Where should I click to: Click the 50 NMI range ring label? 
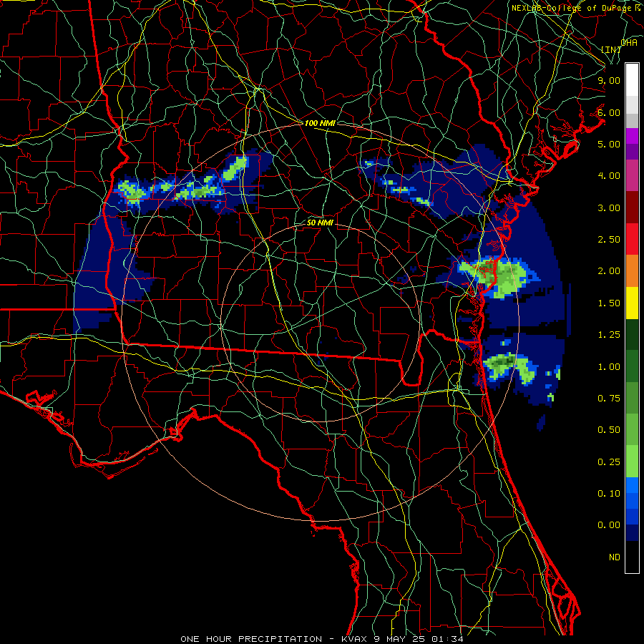coord(320,223)
